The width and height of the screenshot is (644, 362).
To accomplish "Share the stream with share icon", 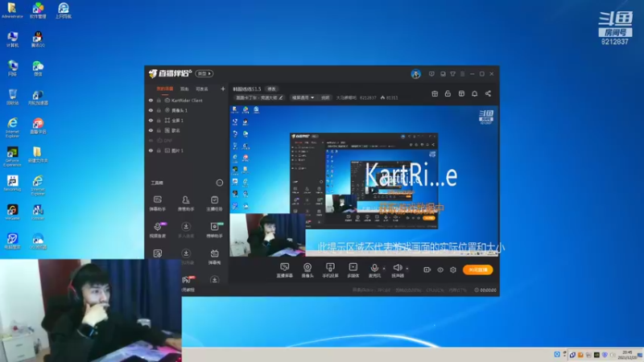I will point(488,93).
